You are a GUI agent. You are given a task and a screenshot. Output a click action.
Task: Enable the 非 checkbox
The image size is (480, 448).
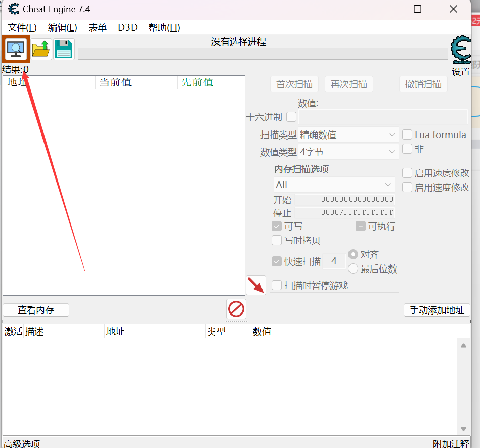(x=407, y=149)
